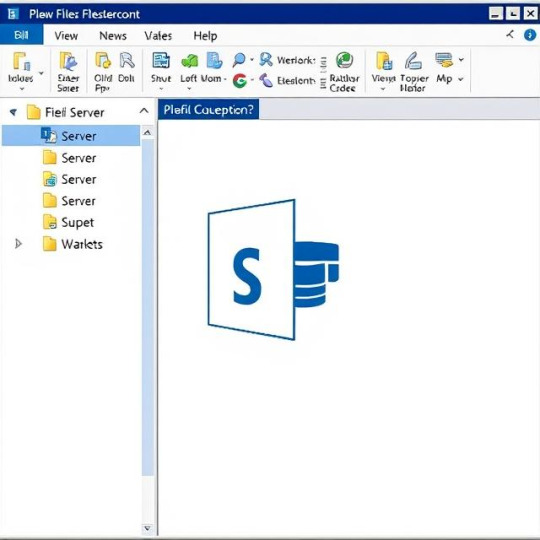Viewport: 540px width, 540px height.
Task: Expand the Warlets tree node
Action: coord(18,244)
